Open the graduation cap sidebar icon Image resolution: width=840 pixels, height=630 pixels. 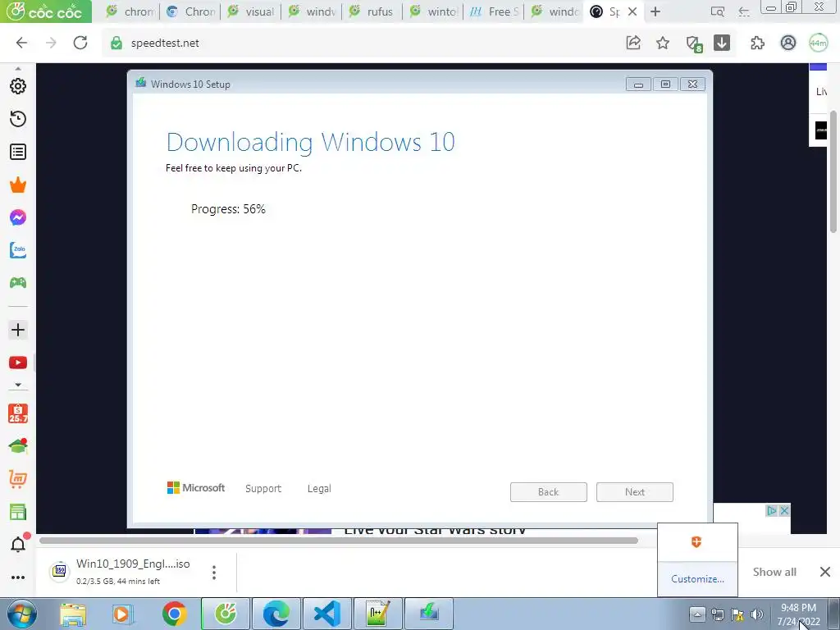point(18,445)
